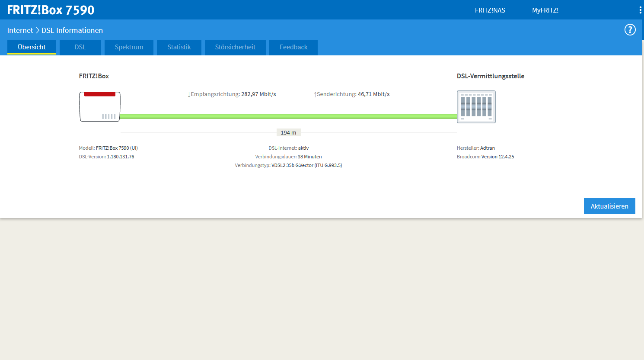Screen dimensions: 644x360
Task: Select Empfangsrichtung 282,97 Mbit/s value
Action: (232, 94)
